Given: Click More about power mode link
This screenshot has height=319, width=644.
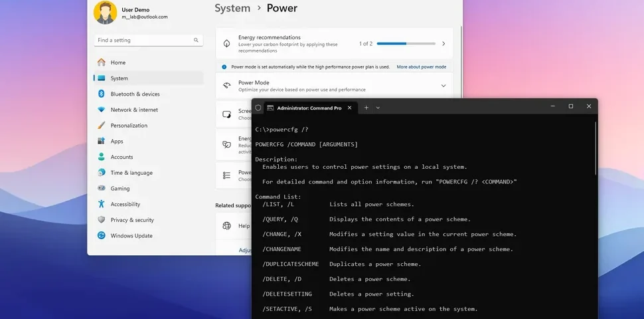Looking at the screenshot, I should tap(422, 66).
